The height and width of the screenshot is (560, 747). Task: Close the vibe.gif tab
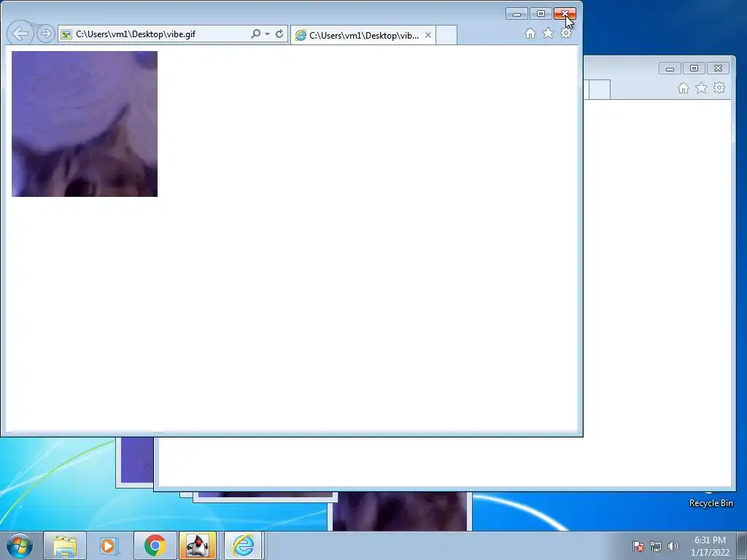[427, 35]
